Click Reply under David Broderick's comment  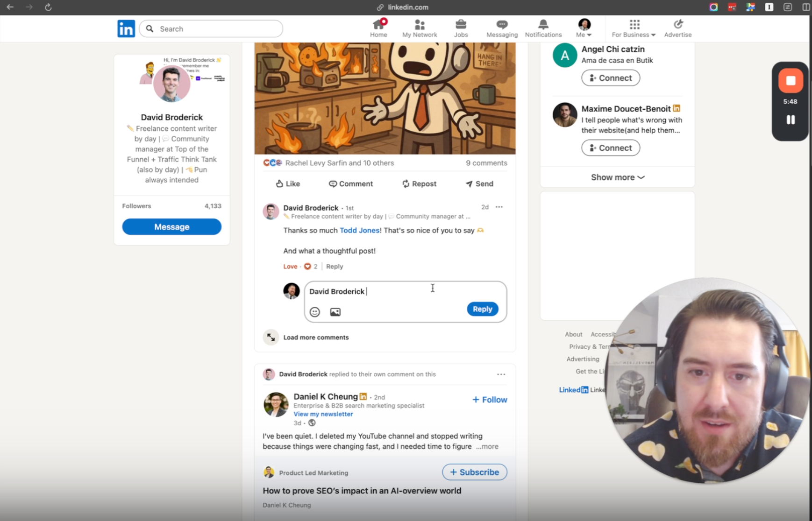click(335, 267)
